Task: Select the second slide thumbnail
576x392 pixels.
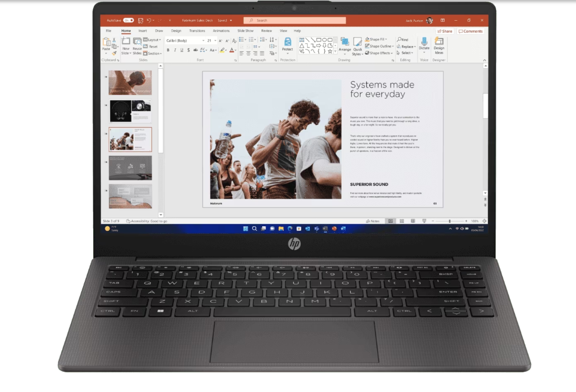Action: (x=130, y=111)
